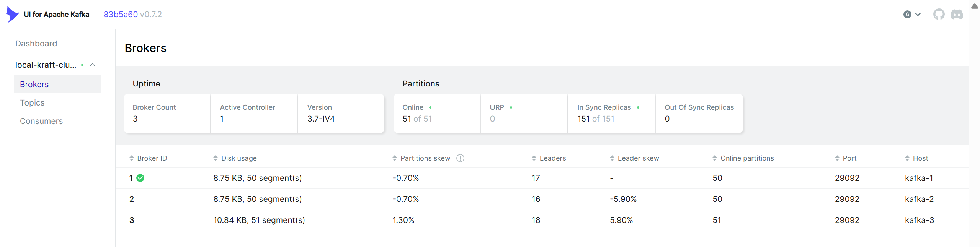Sort by Online partitions column
This screenshot has width=980, height=247.
pyautogui.click(x=746, y=158)
